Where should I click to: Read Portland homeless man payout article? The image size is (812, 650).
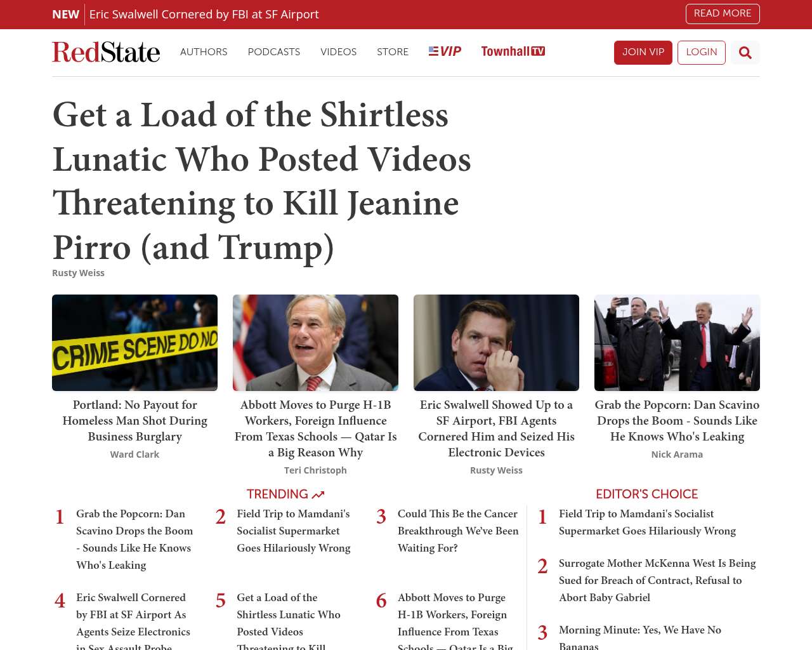point(134,421)
